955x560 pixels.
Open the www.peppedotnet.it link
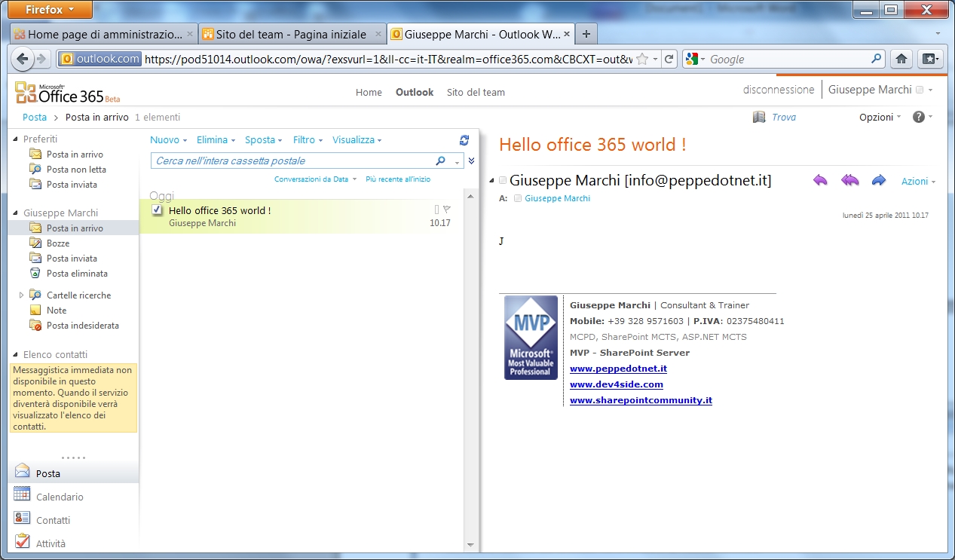pyautogui.click(x=618, y=369)
